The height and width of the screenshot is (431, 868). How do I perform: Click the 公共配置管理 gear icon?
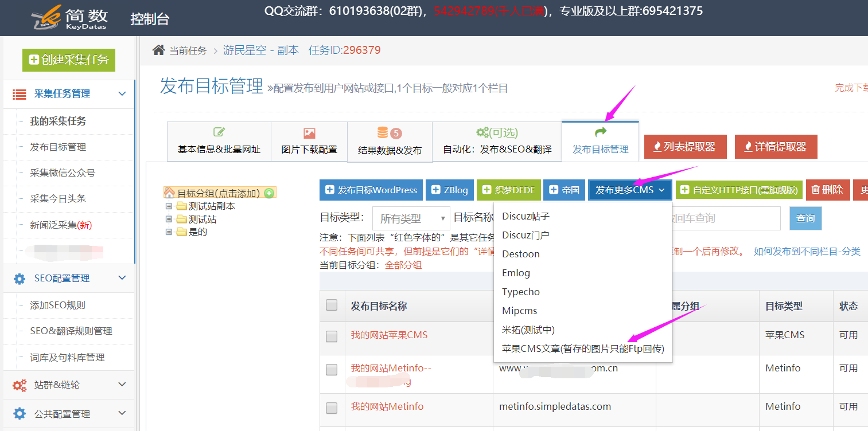20,414
